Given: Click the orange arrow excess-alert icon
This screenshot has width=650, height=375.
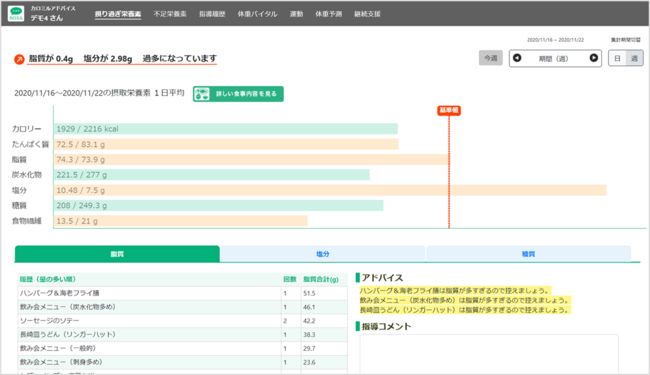Looking at the screenshot, I should coord(19,59).
